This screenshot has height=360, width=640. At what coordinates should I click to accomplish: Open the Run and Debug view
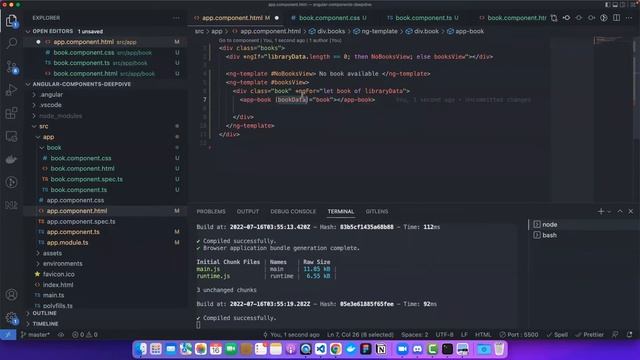tap(11, 90)
